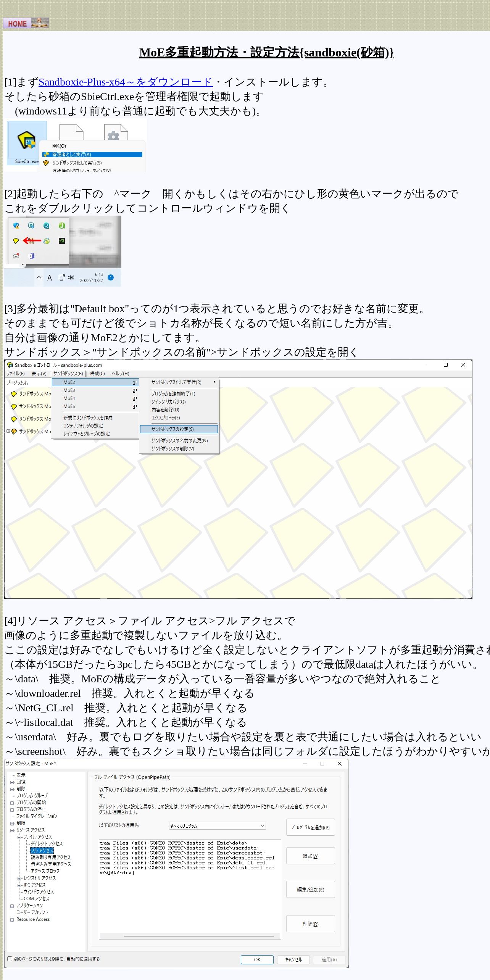This screenshot has height=980, width=490.
Task: Click the 削除(R) button
Action: pos(310,924)
